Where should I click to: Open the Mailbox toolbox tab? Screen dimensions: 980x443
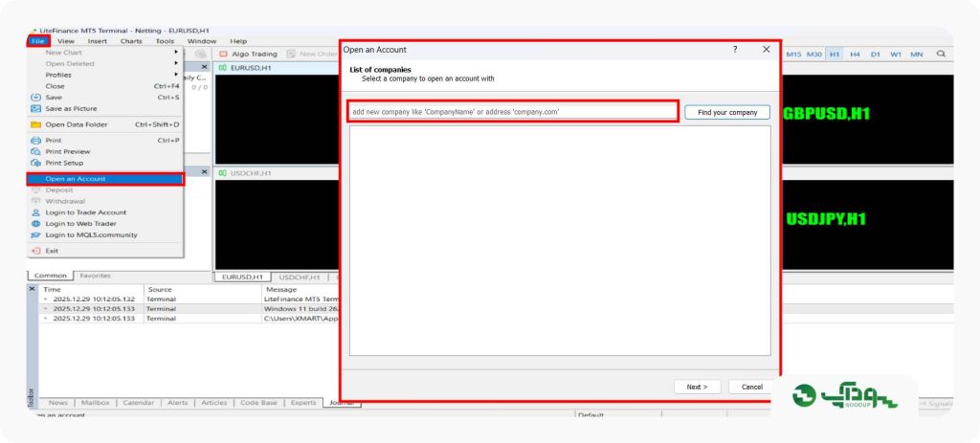(x=96, y=403)
